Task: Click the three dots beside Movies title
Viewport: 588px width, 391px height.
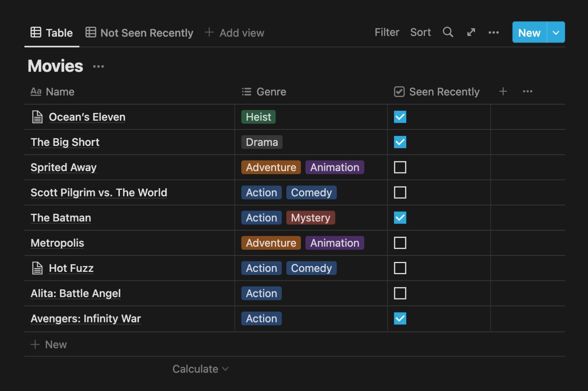Action: (x=98, y=67)
